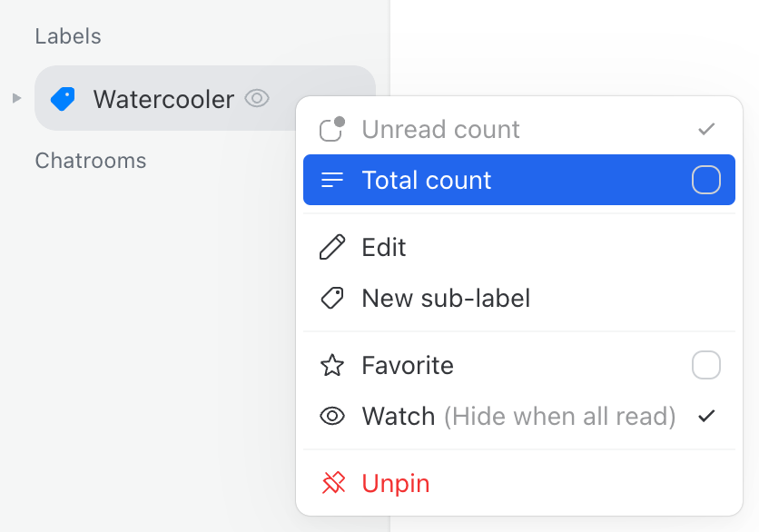
Task: Select the Unread count menu option
Action: [441, 130]
